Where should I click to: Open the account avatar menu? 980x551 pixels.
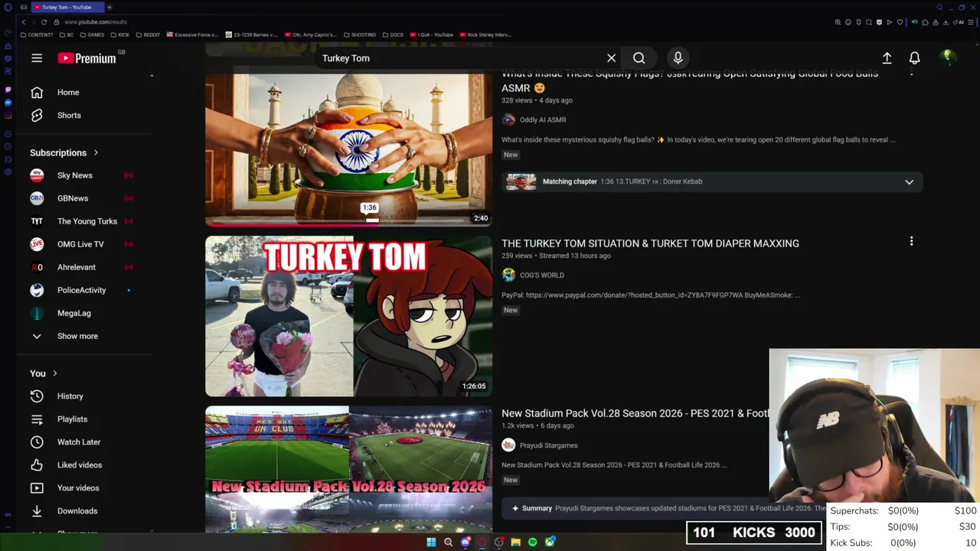tap(948, 57)
